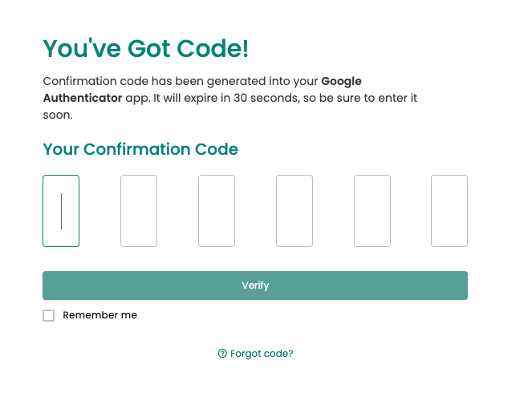Open the Forgot code? link
The width and height of the screenshot is (532, 393).
262,354
